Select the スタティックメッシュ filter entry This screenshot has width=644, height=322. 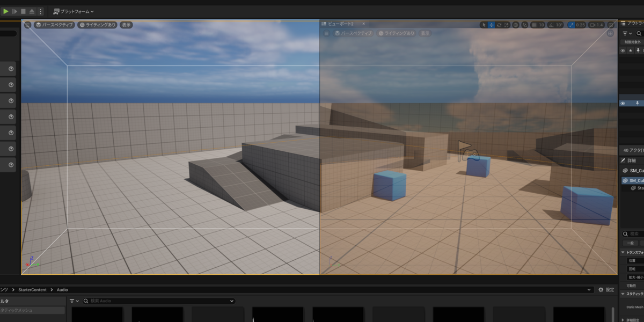pos(32,310)
